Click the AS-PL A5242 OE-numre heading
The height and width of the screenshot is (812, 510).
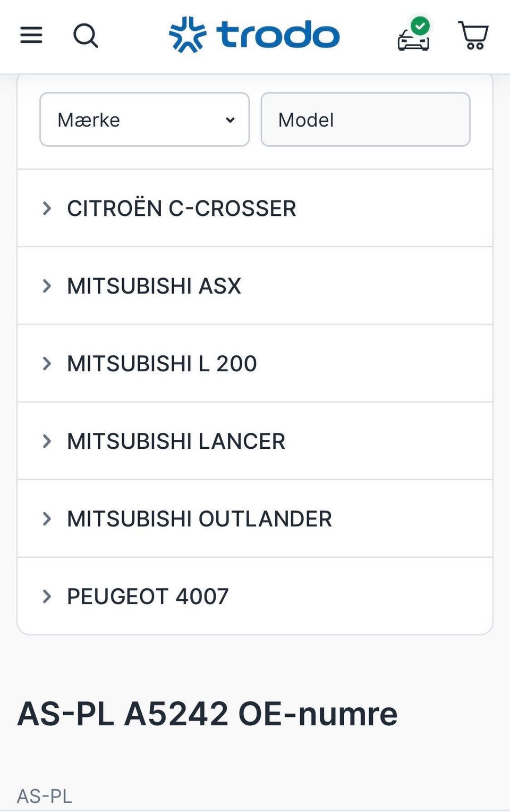pyautogui.click(x=207, y=714)
